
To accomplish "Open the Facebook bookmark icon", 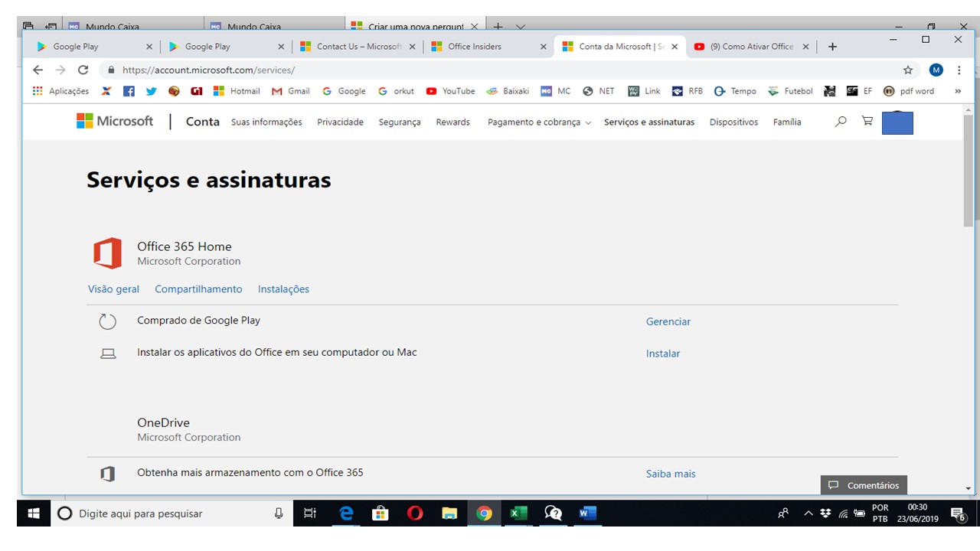I will [x=129, y=91].
